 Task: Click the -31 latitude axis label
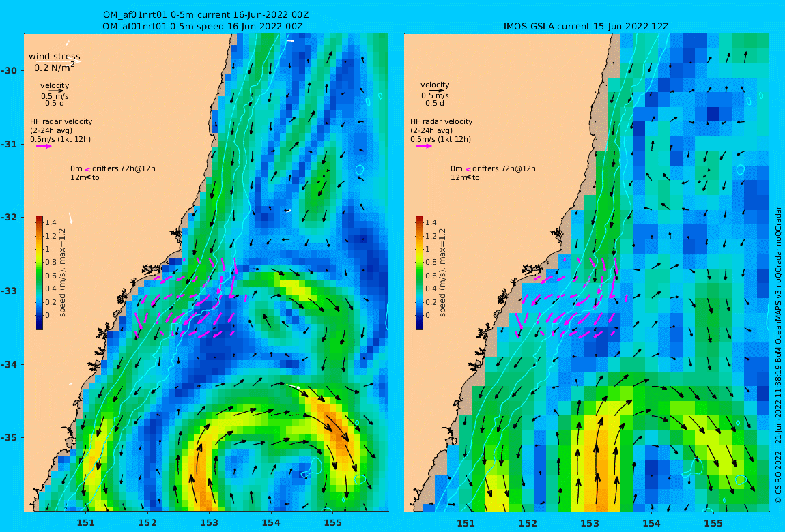[x=9, y=145]
